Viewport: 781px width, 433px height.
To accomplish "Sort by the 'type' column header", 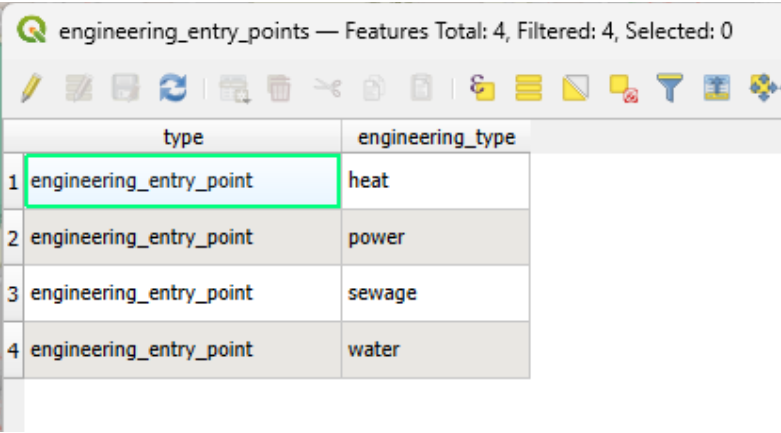I will (183, 139).
